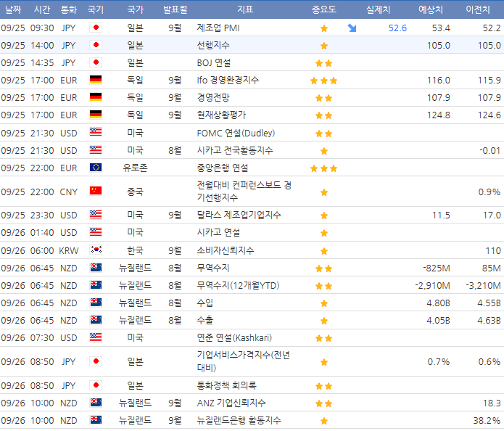Click the 기업서비스가격지수(전년대비) indicator name

(244, 361)
